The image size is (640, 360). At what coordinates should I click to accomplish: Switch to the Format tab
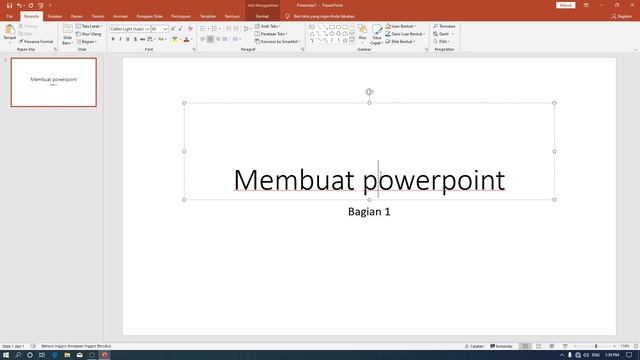[262, 16]
